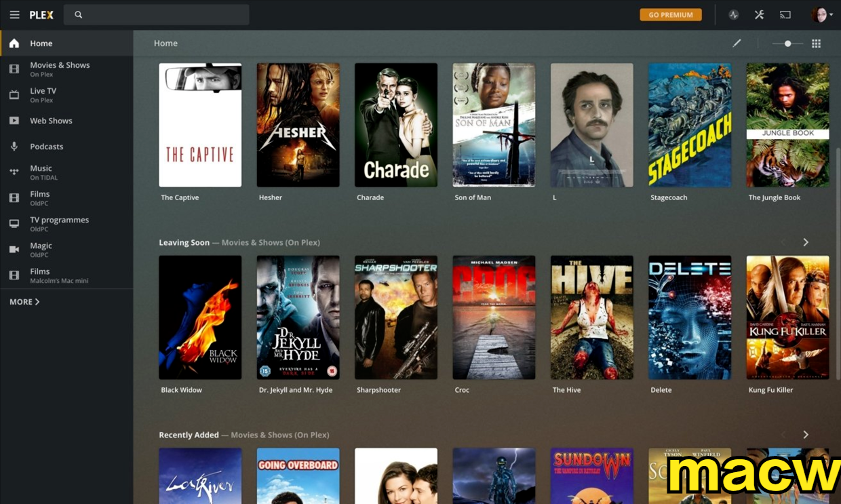Expand the MORE section in sidebar
The width and height of the screenshot is (841, 504).
[24, 302]
